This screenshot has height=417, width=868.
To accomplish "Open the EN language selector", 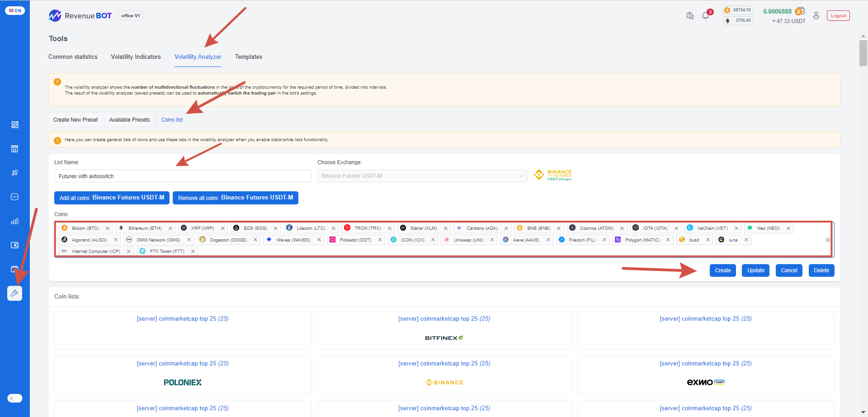I will [x=15, y=10].
